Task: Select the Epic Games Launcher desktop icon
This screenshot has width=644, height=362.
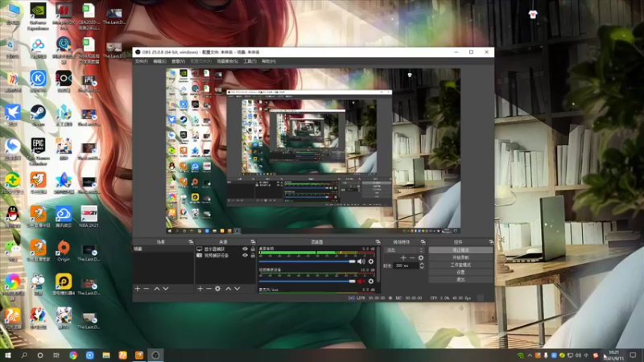Action: coord(38,150)
